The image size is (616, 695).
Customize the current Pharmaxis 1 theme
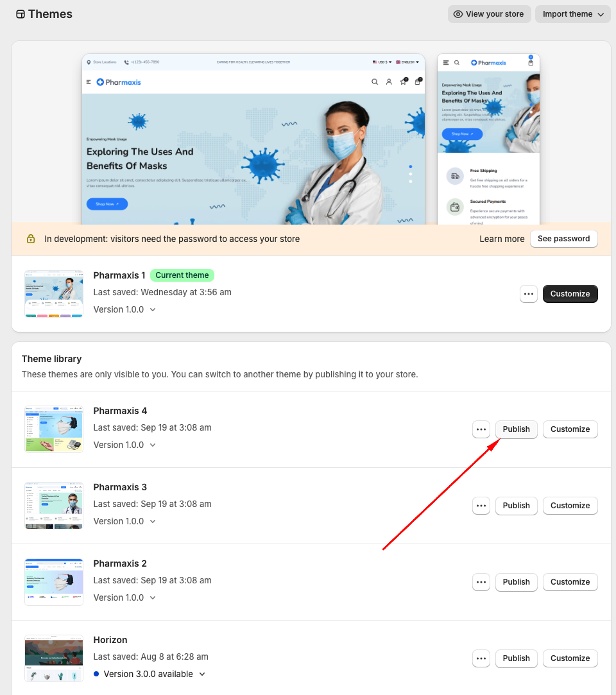point(570,294)
